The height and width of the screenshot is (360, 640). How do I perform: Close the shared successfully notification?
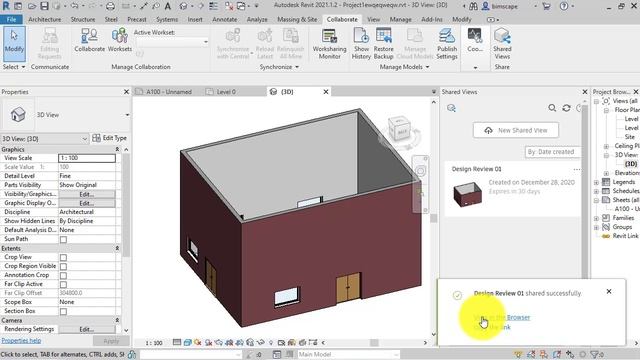609,291
